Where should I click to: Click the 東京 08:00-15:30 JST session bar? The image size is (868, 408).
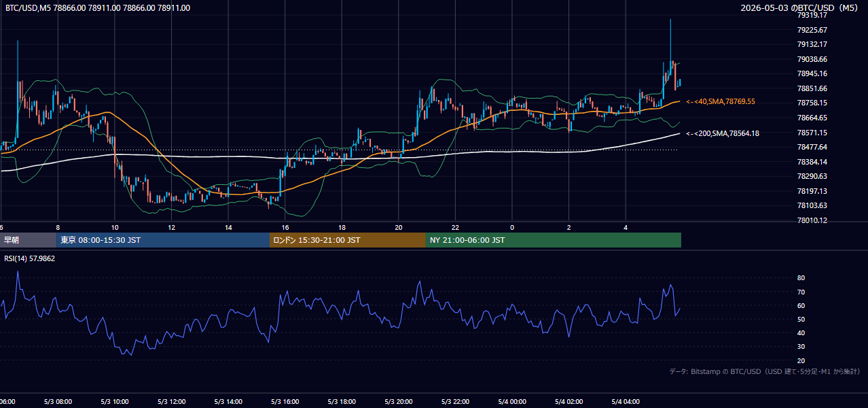click(163, 240)
